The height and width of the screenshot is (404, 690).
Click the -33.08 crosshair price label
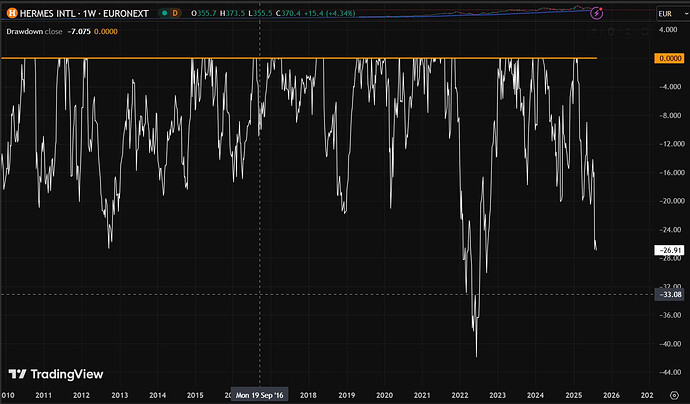tap(669, 294)
